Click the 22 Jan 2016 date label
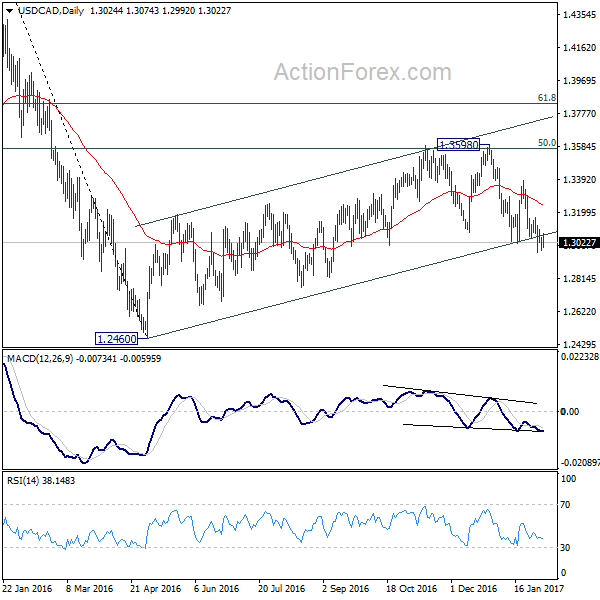This screenshot has height=600, width=600. click(x=27, y=588)
